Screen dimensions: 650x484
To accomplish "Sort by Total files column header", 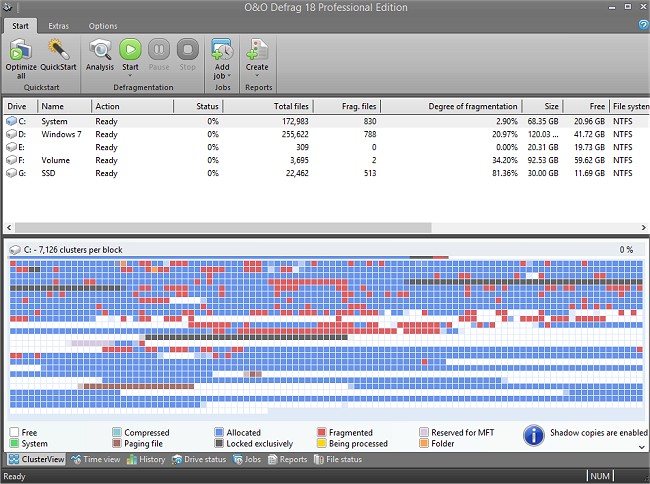I will point(268,106).
